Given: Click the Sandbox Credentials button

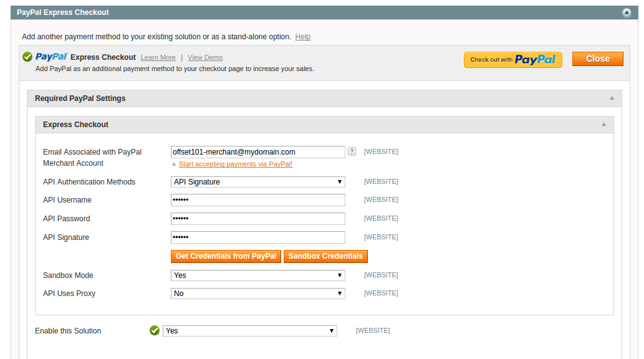Looking at the screenshot, I should point(325,256).
